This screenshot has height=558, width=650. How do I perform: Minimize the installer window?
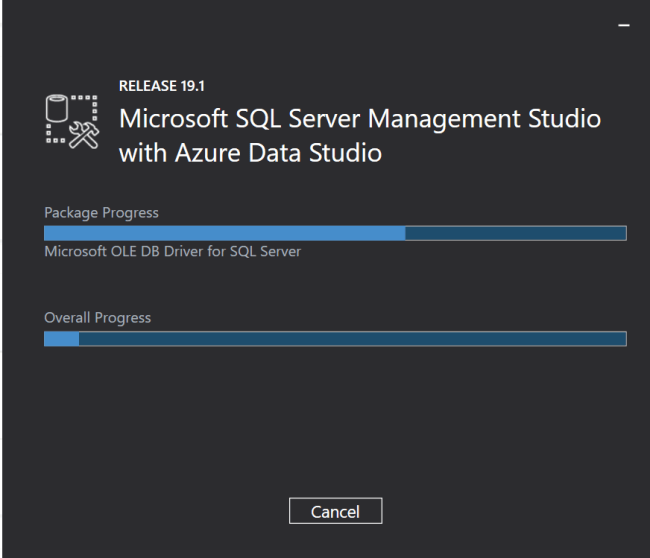coord(625,23)
